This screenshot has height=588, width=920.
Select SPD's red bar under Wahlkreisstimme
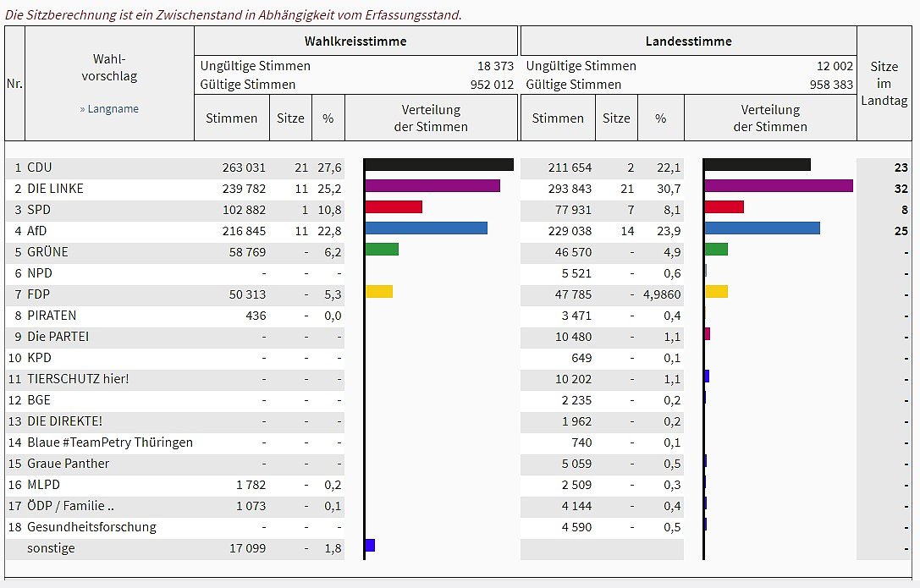tap(394, 207)
